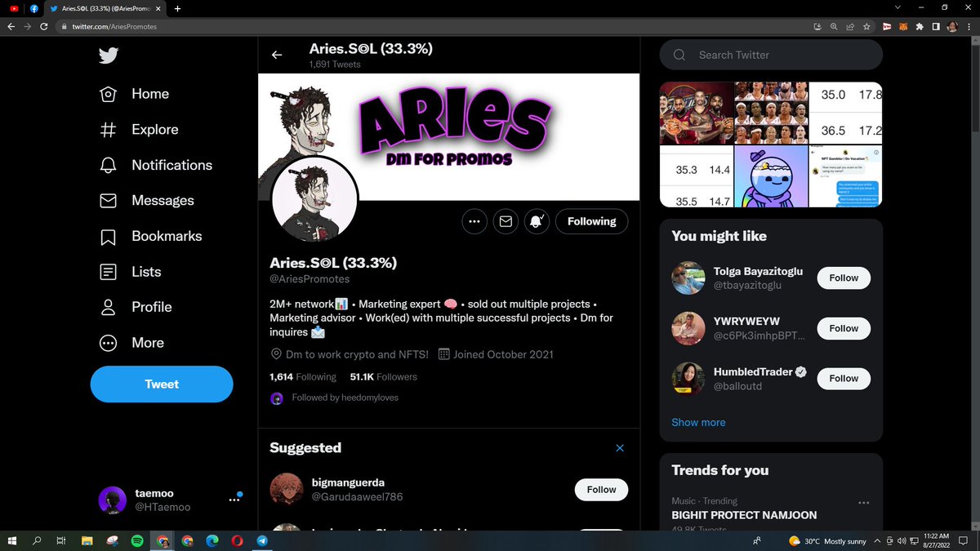Follow bigmanguerda in Suggested
The width and height of the screenshot is (980, 551).
[x=601, y=490]
